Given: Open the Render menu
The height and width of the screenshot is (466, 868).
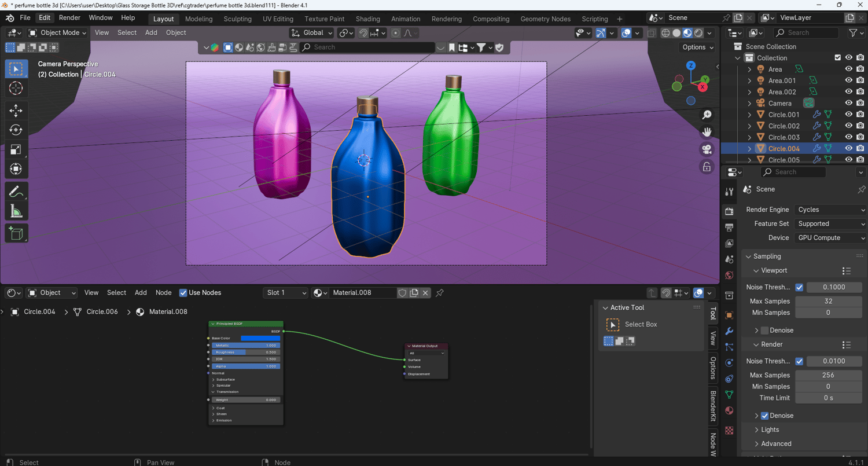Looking at the screenshot, I should pos(69,18).
